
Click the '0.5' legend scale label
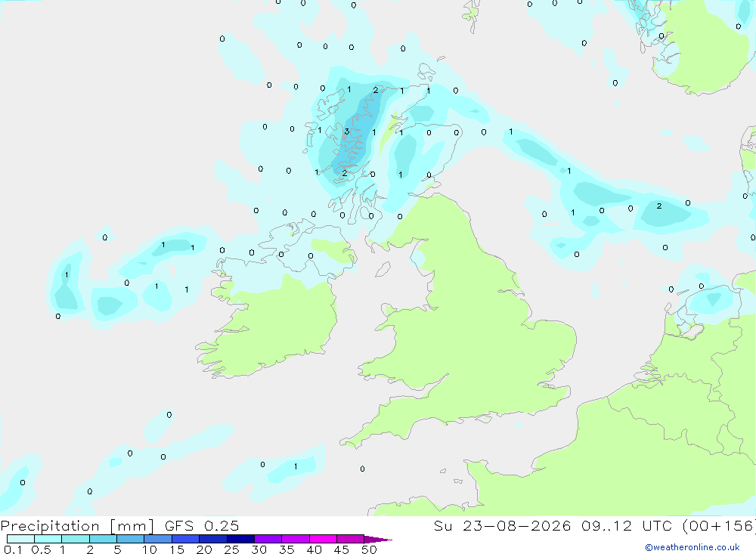(41, 549)
